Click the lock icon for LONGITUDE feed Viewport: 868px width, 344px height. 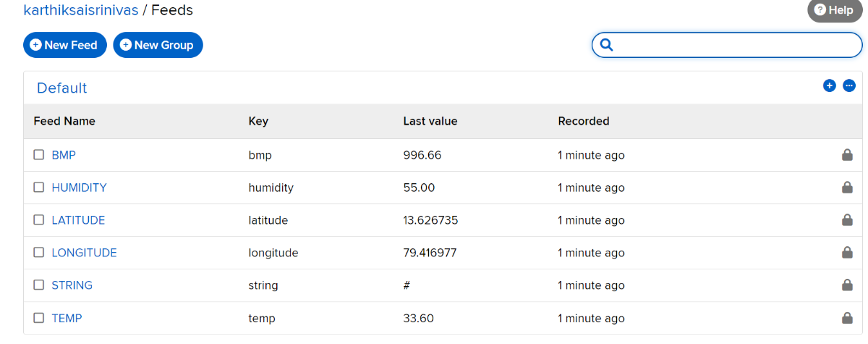847,253
